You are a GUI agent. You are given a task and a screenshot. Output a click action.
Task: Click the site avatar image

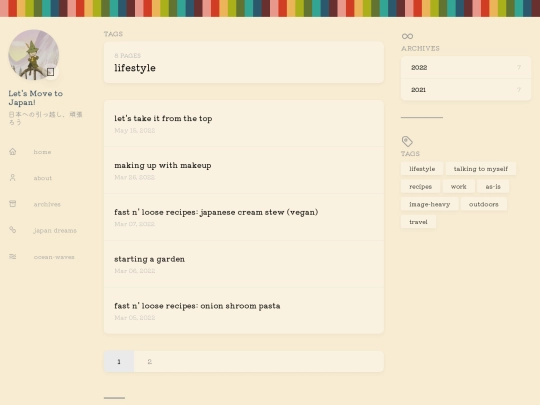(33, 55)
